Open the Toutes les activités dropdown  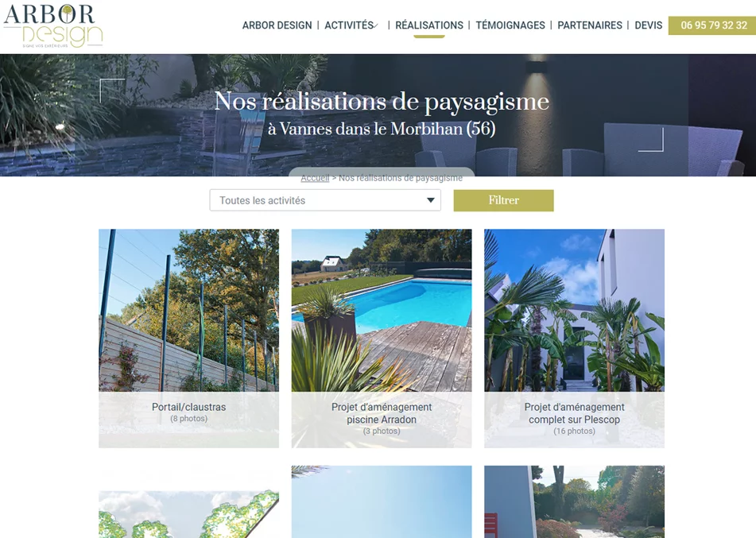(325, 200)
